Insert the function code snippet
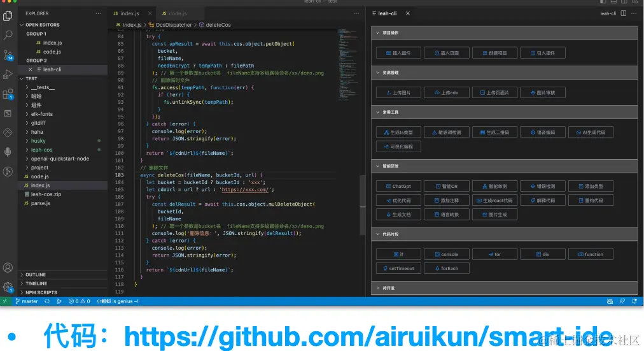 591,254
